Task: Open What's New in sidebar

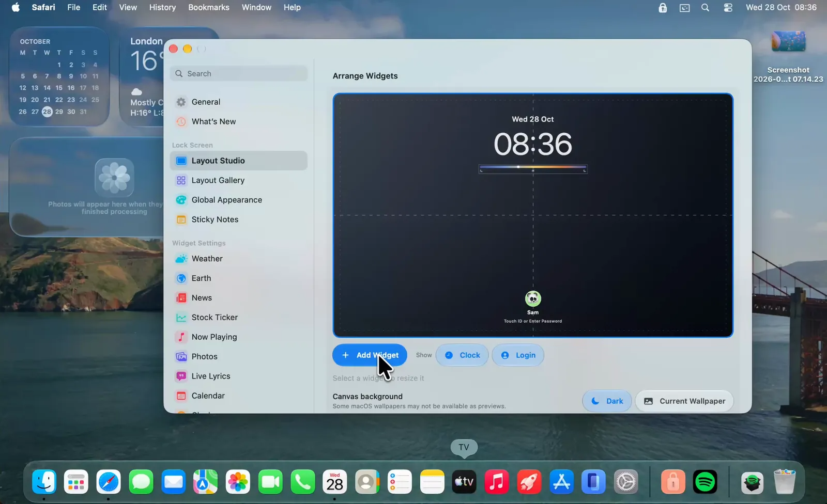Action: tap(238, 121)
